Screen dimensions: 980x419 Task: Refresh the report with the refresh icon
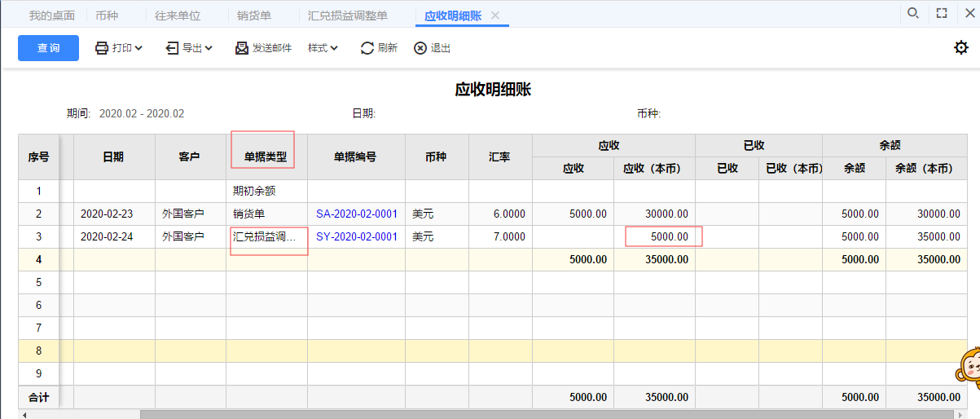click(367, 48)
